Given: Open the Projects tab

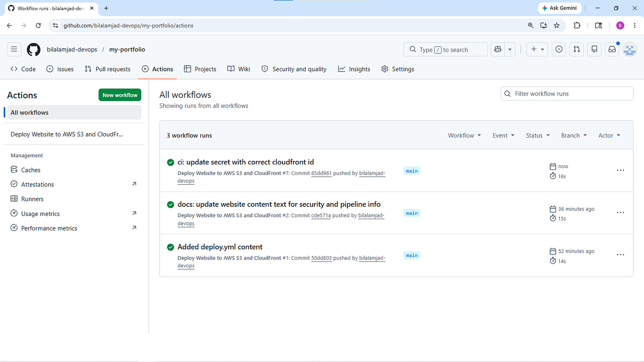Looking at the screenshot, I should (200, 69).
